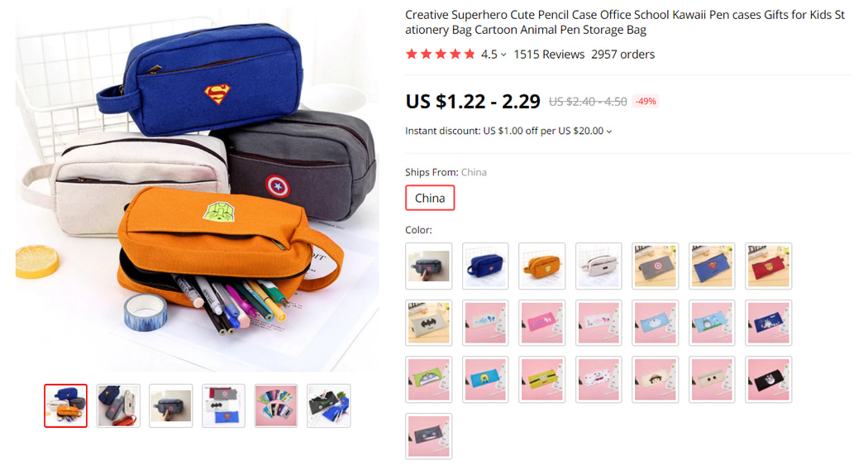Open the 1515 Reviews link
This screenshot has width=868, height=470.
[549, 55]
